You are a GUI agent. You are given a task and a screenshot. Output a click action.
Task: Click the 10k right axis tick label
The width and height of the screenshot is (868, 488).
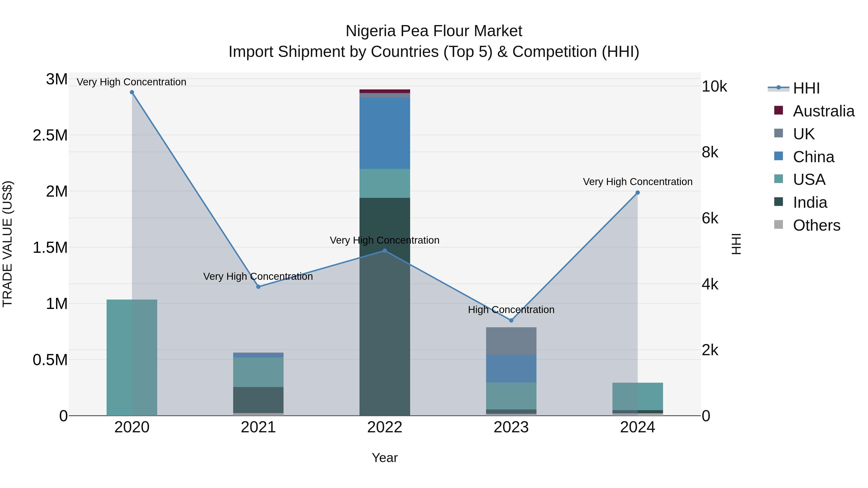[x=714, y=87]
